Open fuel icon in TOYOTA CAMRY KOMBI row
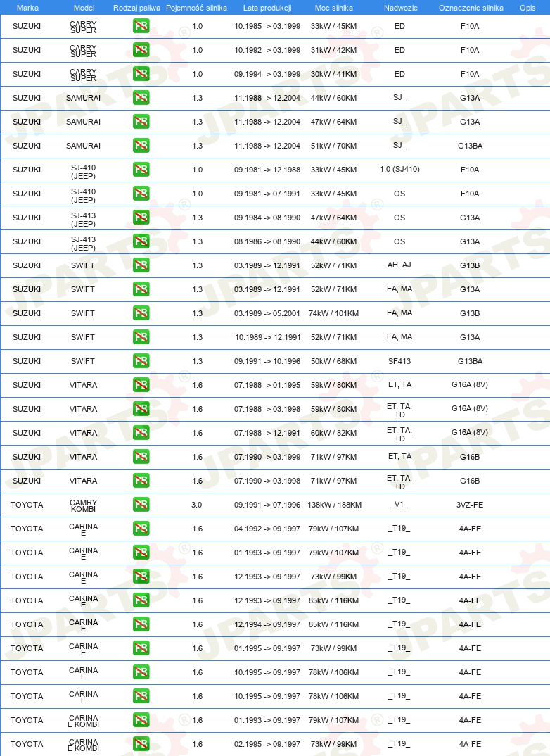This screenshot has height=756, width=550. (141, 505)
